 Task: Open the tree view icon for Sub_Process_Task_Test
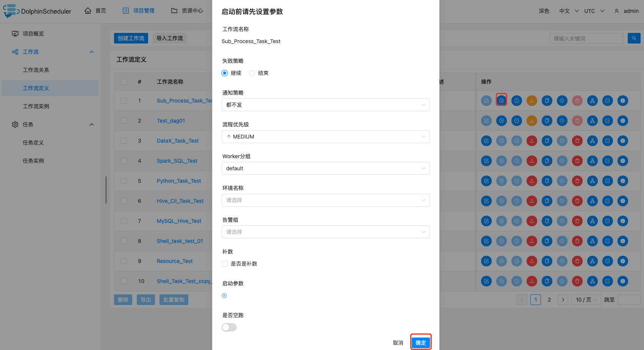[592, 101]
